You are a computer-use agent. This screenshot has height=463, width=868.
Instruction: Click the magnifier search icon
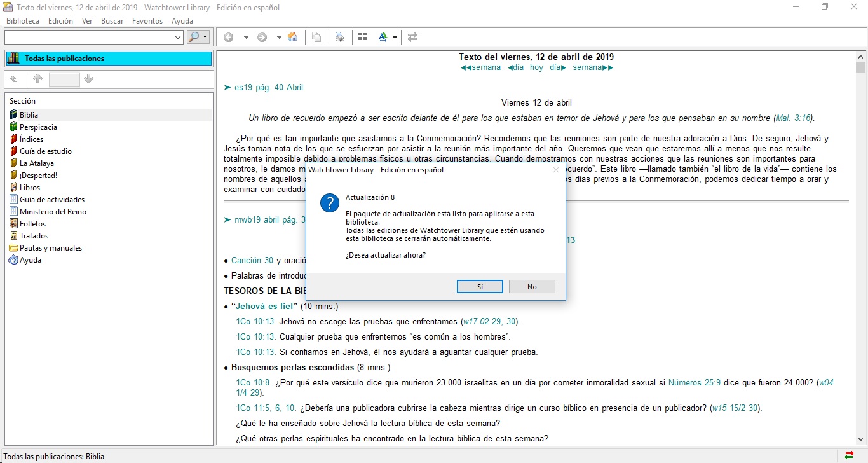pos(194,38)
